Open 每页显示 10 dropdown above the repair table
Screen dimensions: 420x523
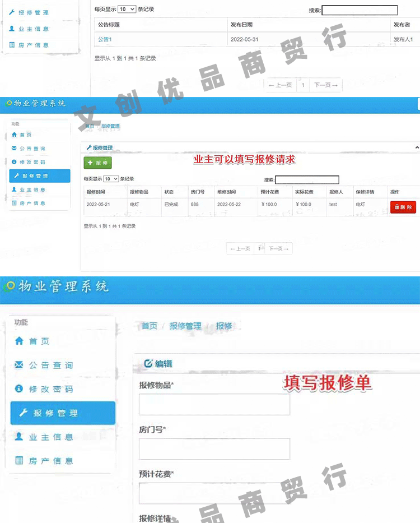pyautogui.click(x=111, y=179)
